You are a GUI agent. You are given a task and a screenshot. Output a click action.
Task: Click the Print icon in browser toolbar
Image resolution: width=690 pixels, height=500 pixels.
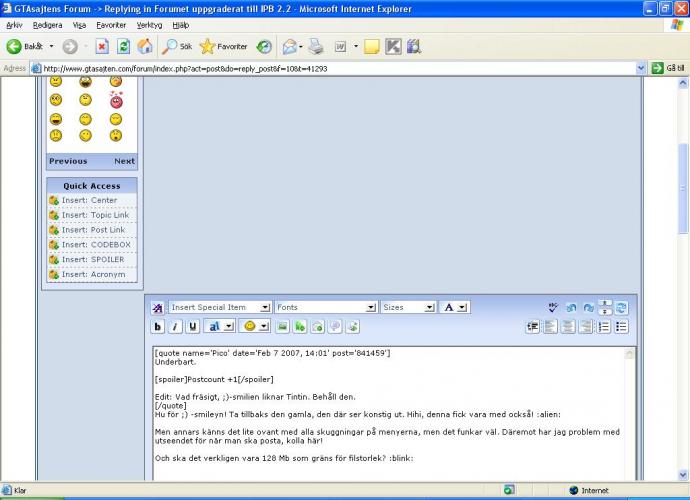coord(316,46)
